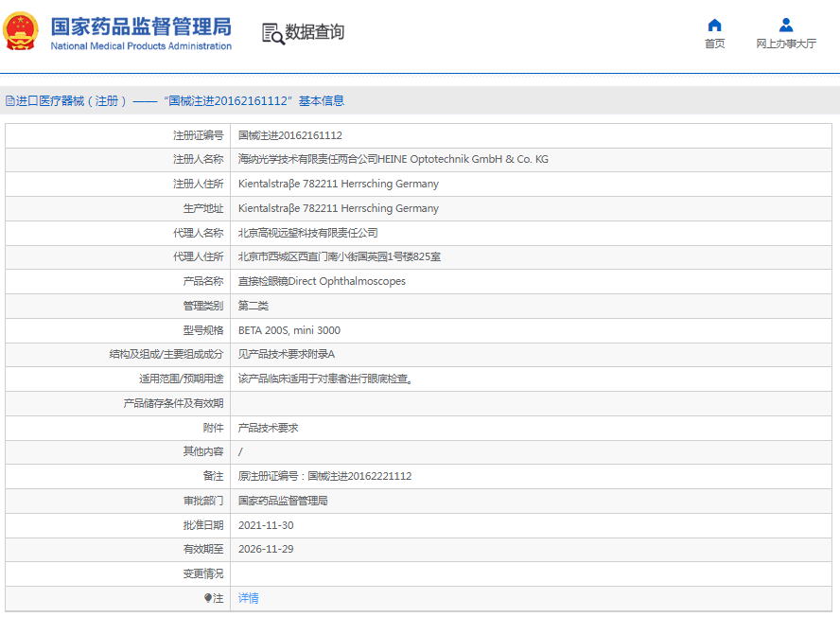Click the 国家药品监督管理局 site title

point(142,26)
